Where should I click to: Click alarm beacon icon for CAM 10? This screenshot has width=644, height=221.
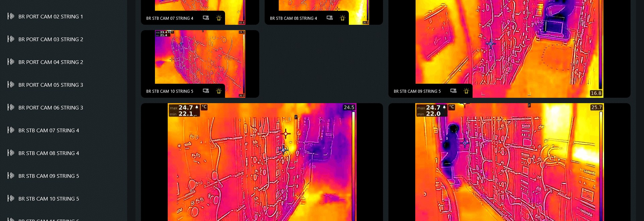pyautogui.click(x=219, y=91)
